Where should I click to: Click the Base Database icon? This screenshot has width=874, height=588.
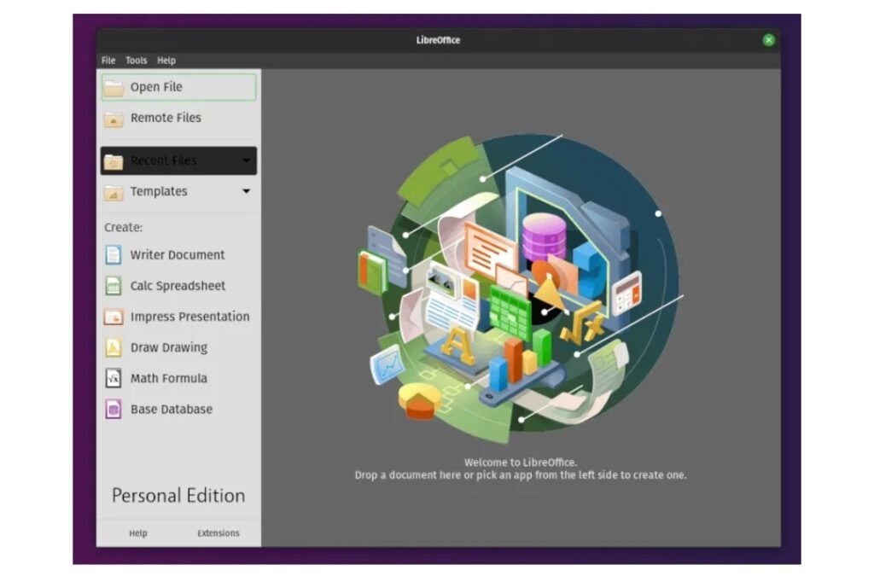coord(114,409)
